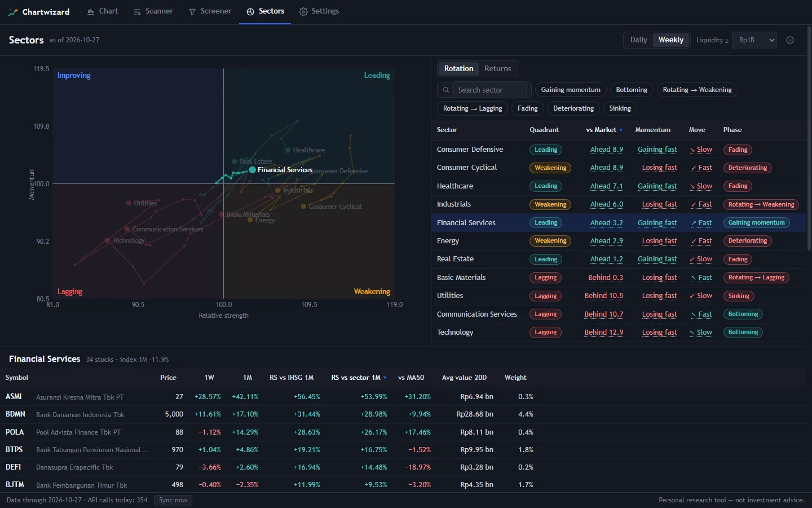Click Ahead 3.2 in Financial Services row
812x508 pixels.
tap(606, 223)
